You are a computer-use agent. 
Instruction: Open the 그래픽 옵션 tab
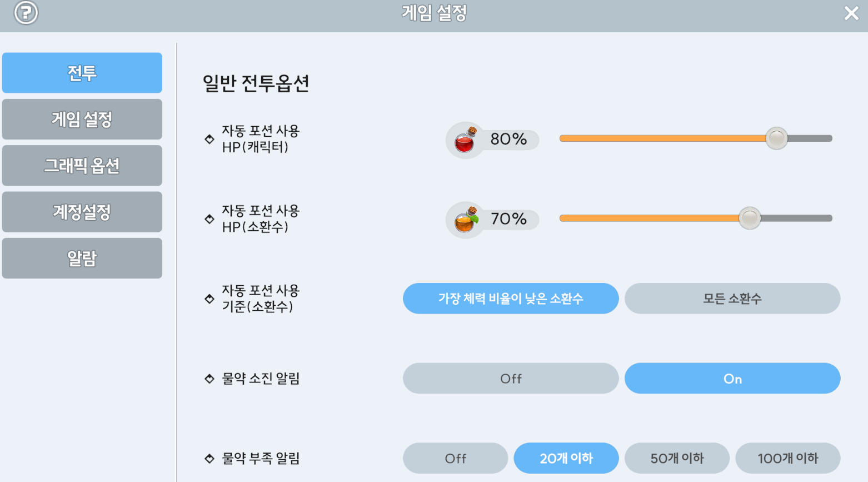82,166
